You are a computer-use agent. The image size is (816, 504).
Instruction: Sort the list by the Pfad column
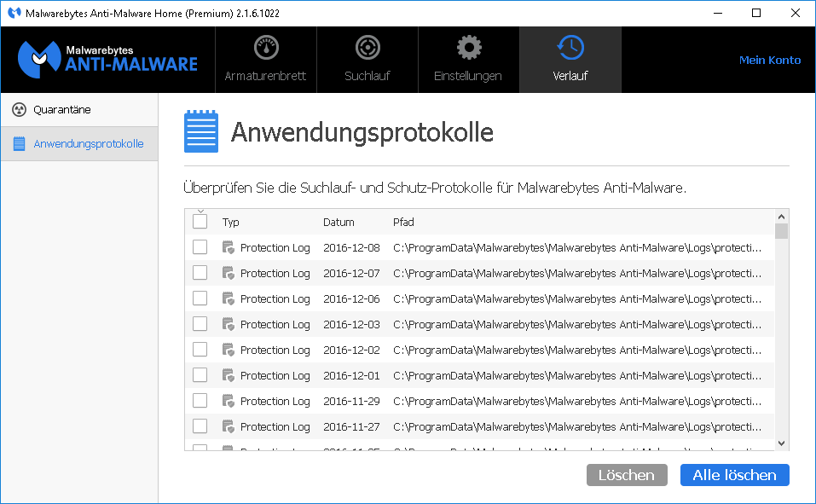click(403, 223)
